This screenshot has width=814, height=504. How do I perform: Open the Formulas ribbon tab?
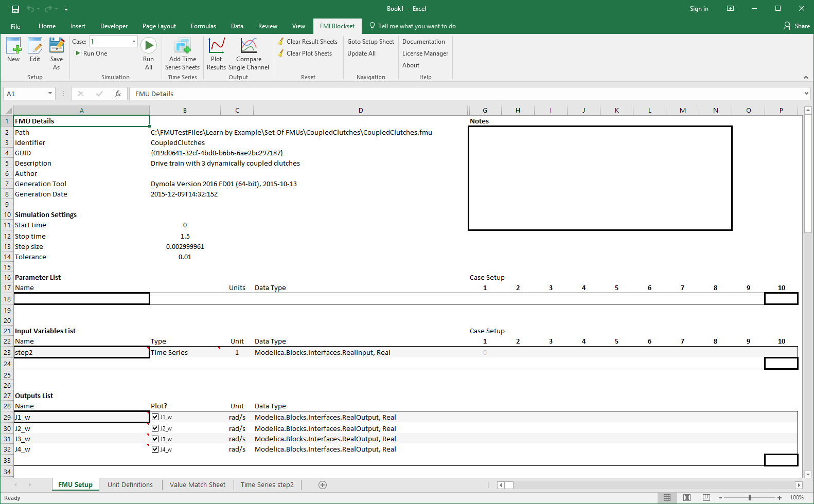coord(203,26)
